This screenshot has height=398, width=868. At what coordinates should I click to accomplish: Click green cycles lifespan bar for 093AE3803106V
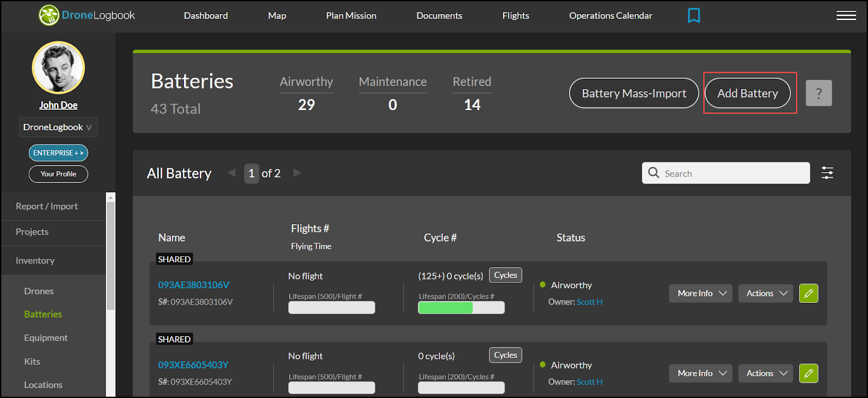coord(461,308)
